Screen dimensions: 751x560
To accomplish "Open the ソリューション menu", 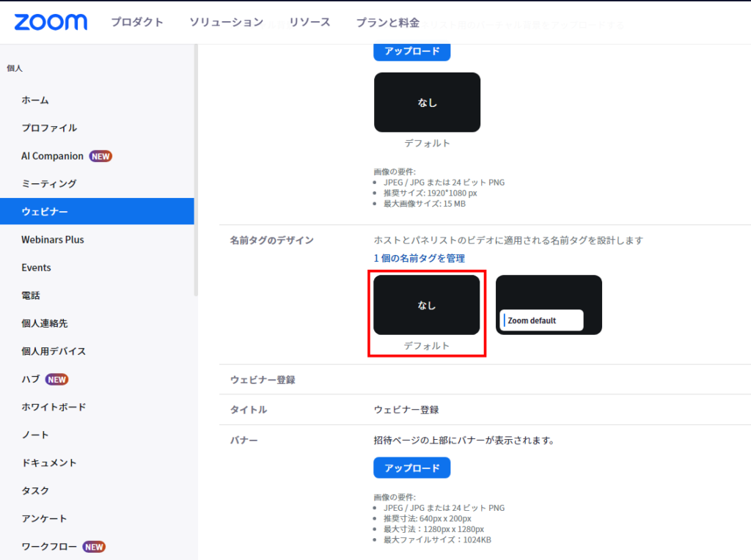I will (226, 22).
